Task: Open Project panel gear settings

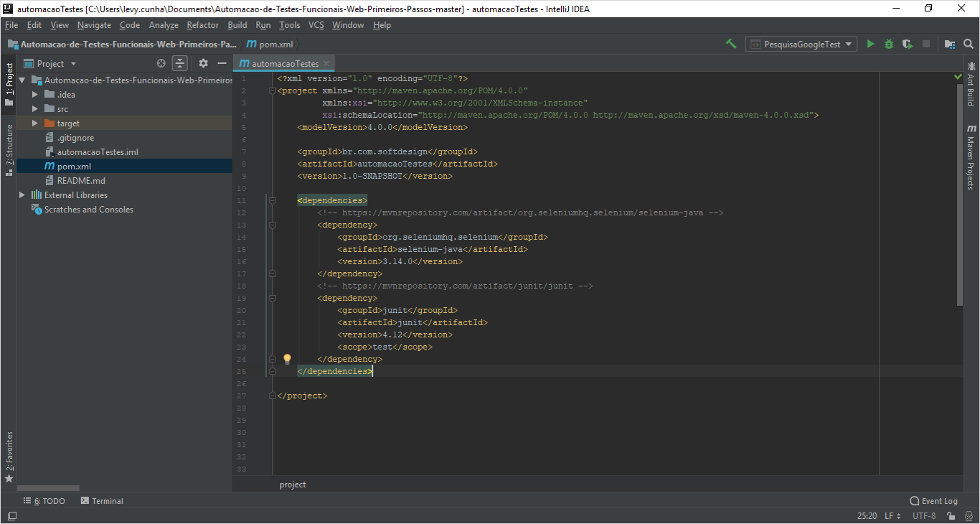Action: click(203, 63)
